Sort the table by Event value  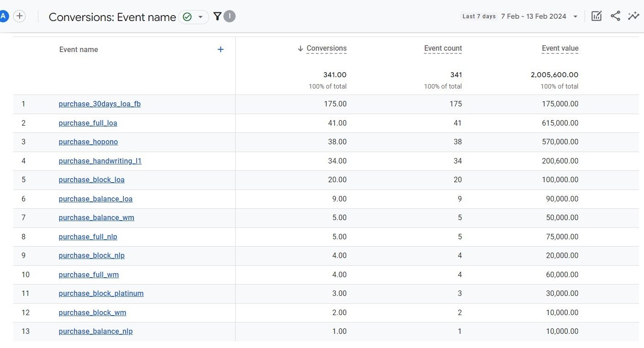(x=560, y=48)
